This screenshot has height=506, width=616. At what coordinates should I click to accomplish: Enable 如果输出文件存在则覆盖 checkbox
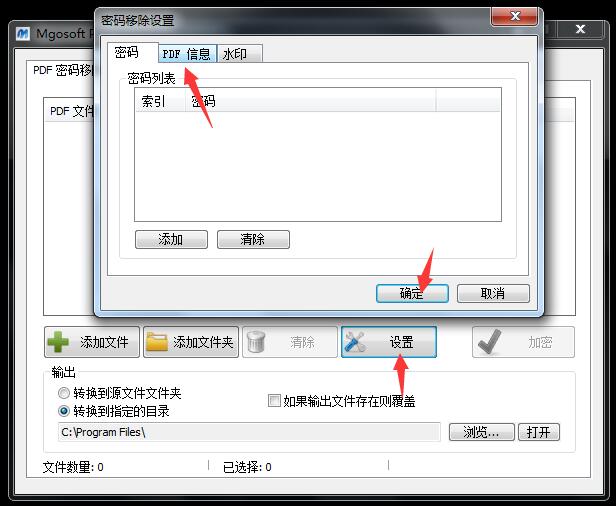(274, 401)
